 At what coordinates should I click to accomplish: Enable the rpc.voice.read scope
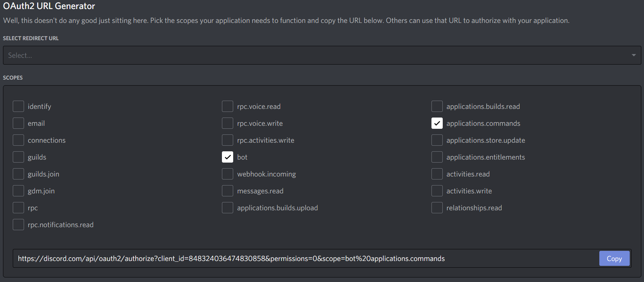228,106
